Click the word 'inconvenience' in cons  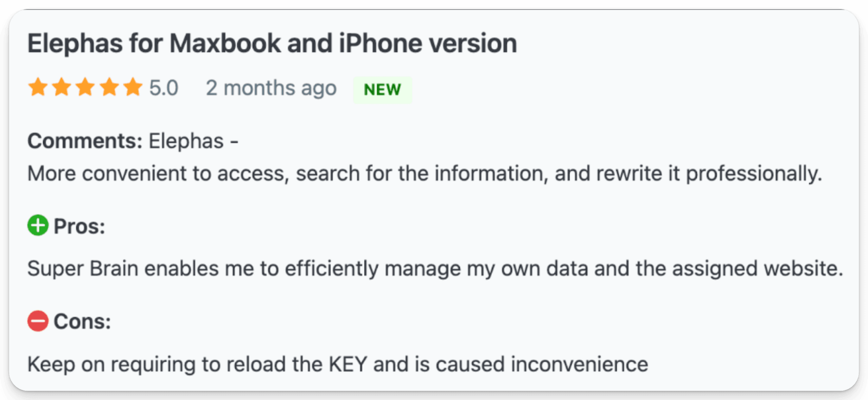tap(579, 364)
